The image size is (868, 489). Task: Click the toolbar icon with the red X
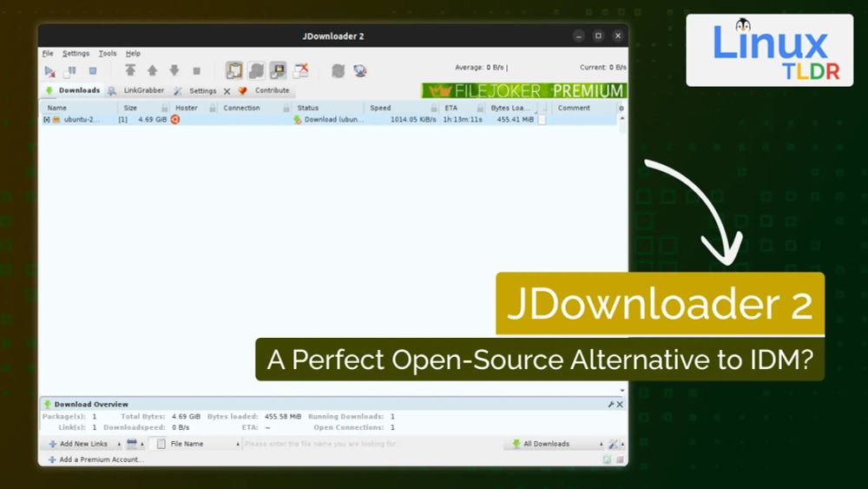click(x=300, y=70)
